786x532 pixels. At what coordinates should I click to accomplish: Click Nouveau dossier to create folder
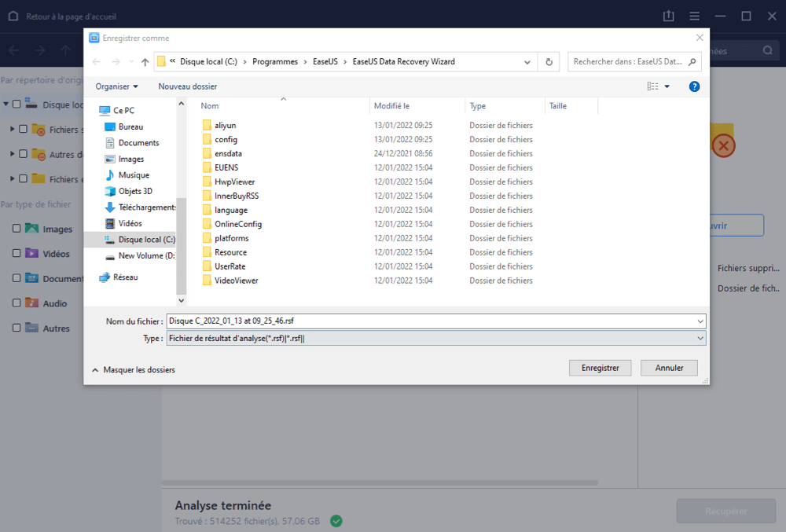pos(188,86)
